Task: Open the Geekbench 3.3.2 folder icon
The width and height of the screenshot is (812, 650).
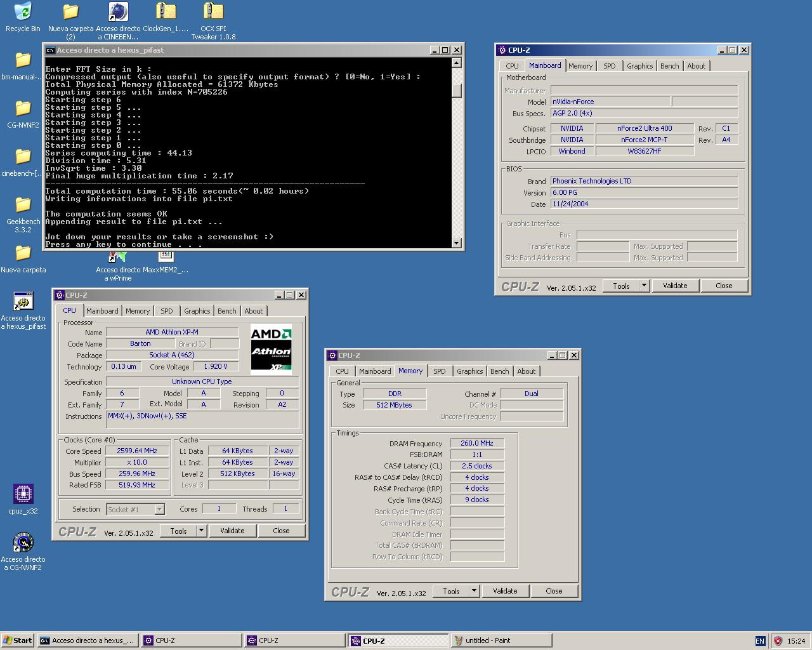Action: coord(23,205)
